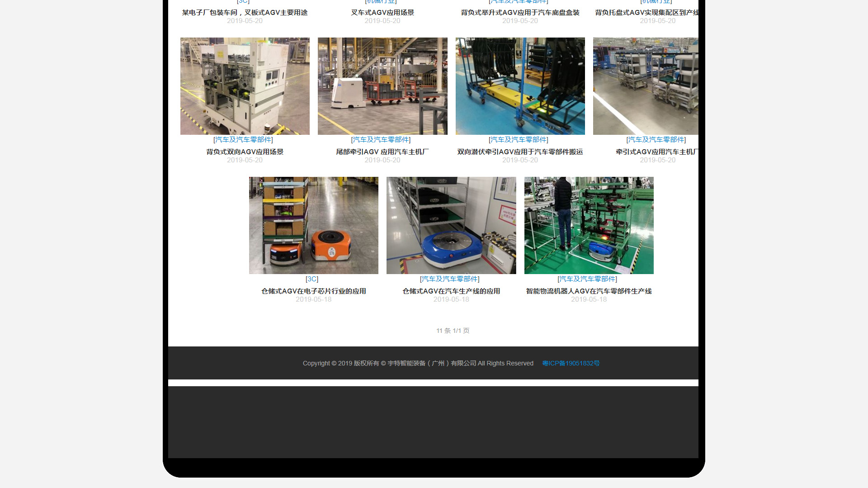This screenshot has height=488, width=868.
Task: Open the 牵引式AGV应用汽车主机厂 thumbnail image
Action: 646,86
